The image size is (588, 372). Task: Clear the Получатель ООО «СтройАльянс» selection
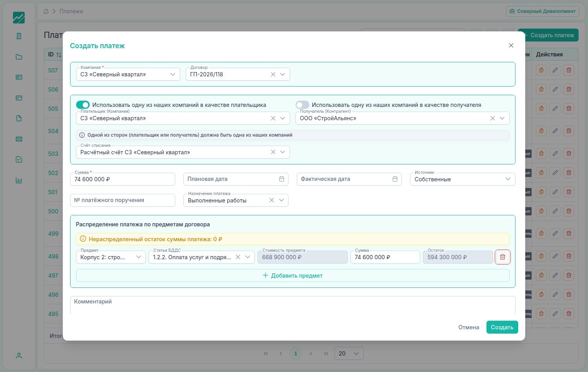click(x=493, y=118)
